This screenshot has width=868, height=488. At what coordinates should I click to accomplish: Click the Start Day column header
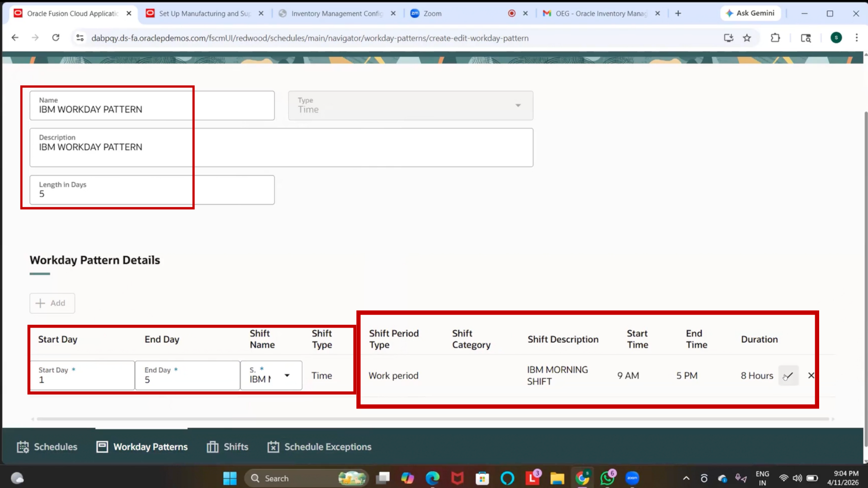[57, 339]
